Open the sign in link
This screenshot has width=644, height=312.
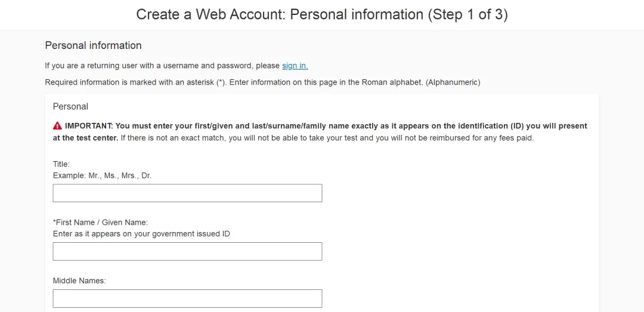(295, 66)
